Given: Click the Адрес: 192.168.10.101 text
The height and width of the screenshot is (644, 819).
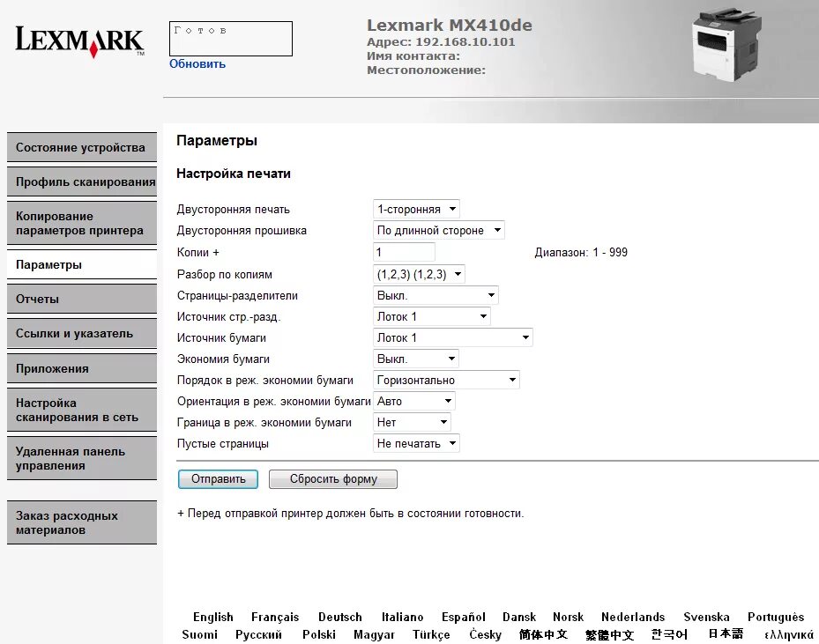Looking at the screenshot, I should click(441, 41).
